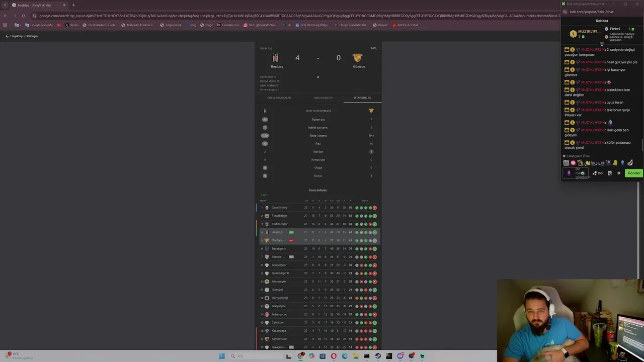Screen dimensions: 644x362
Task: Open a new Chrome tab
Action: tap(73, 5)
